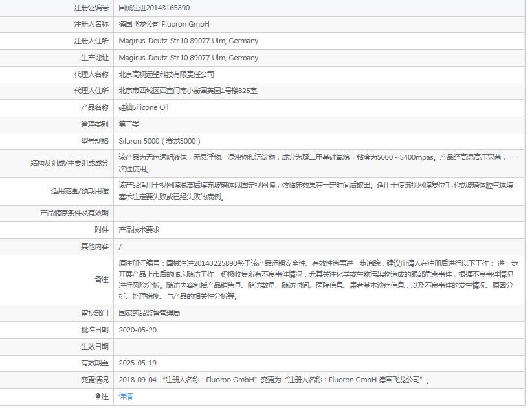This screenshot has height=412, width=532.
Task: Select management class value 第三类
Action: (129, 124)
